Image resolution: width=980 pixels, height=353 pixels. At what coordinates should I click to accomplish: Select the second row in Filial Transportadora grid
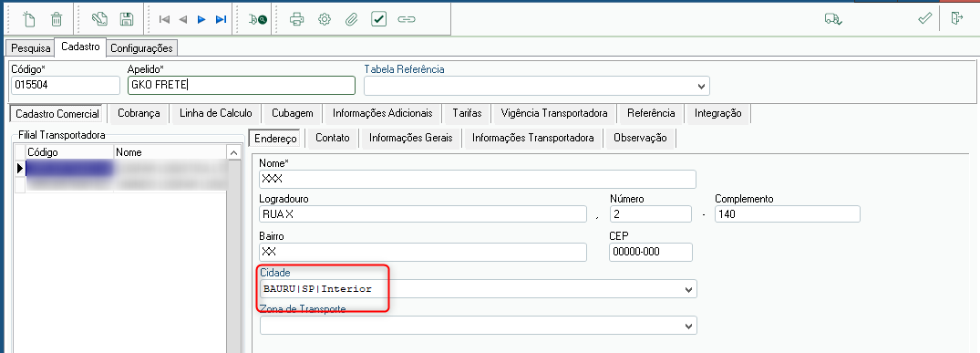[x=120, y=183]
